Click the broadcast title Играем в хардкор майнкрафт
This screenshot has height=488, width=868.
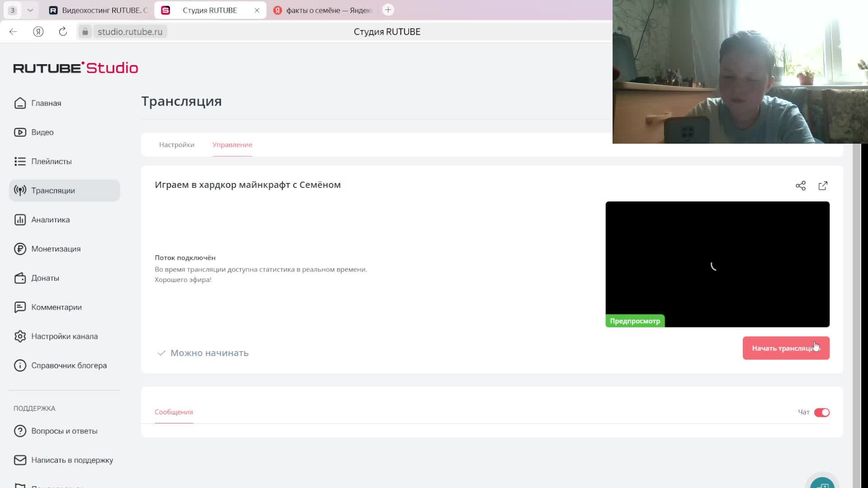click(x=248, y=185)
